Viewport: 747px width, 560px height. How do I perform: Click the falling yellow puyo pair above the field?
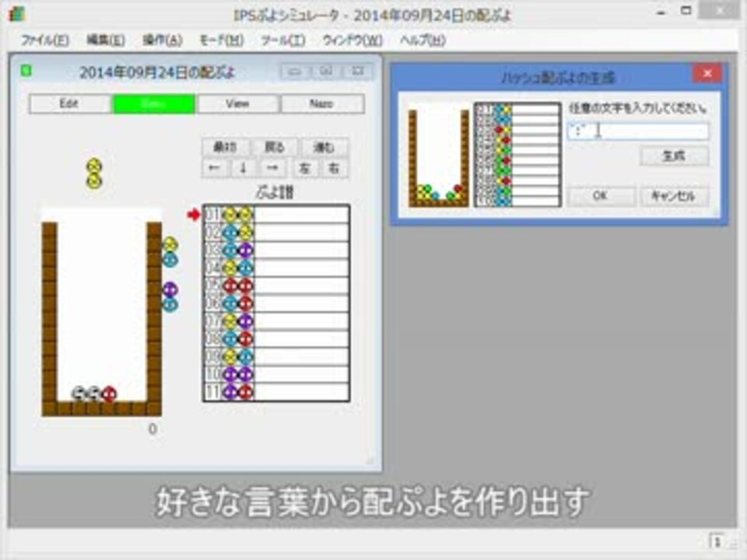point(94,173)
